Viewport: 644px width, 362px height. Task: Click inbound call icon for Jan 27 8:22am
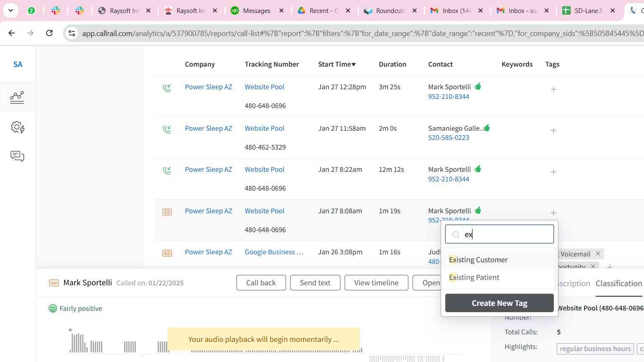(x=167, y=171)
